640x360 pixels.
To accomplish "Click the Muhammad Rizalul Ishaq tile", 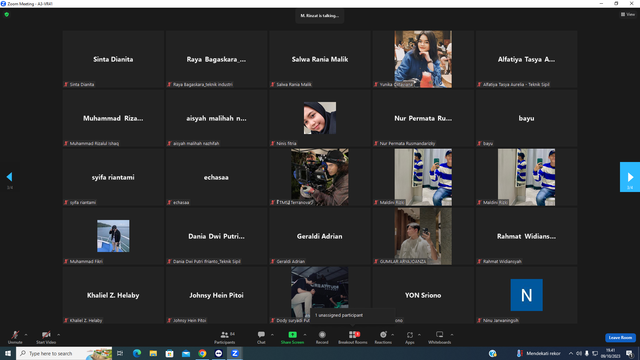I will tap(113, 118).
